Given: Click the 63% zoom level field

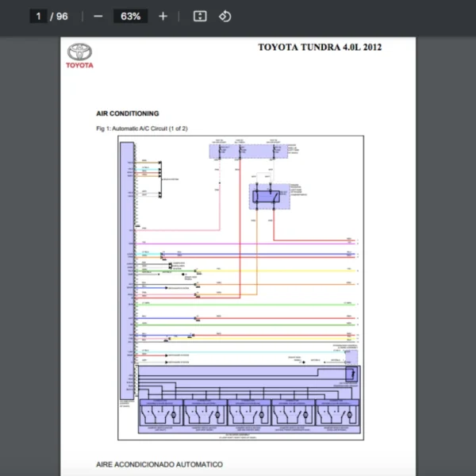Looking at the screenshot, I should point(130,16).
